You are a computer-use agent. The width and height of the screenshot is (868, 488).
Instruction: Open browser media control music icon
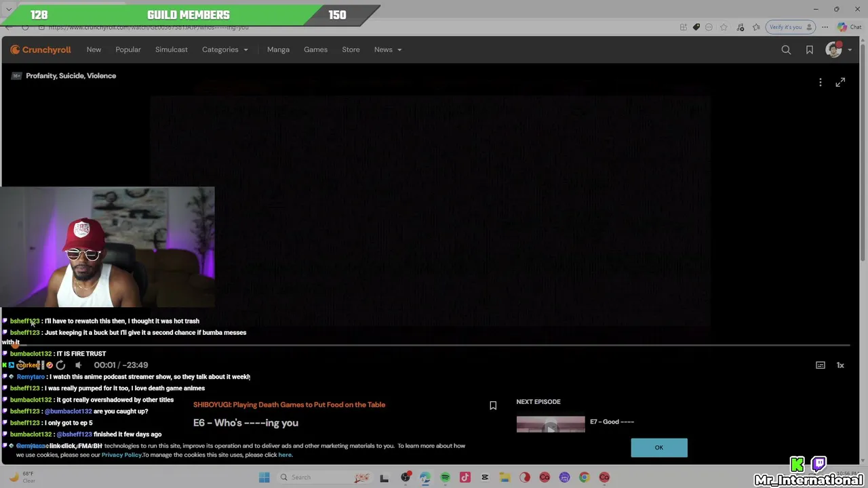(x=740, y=27)
